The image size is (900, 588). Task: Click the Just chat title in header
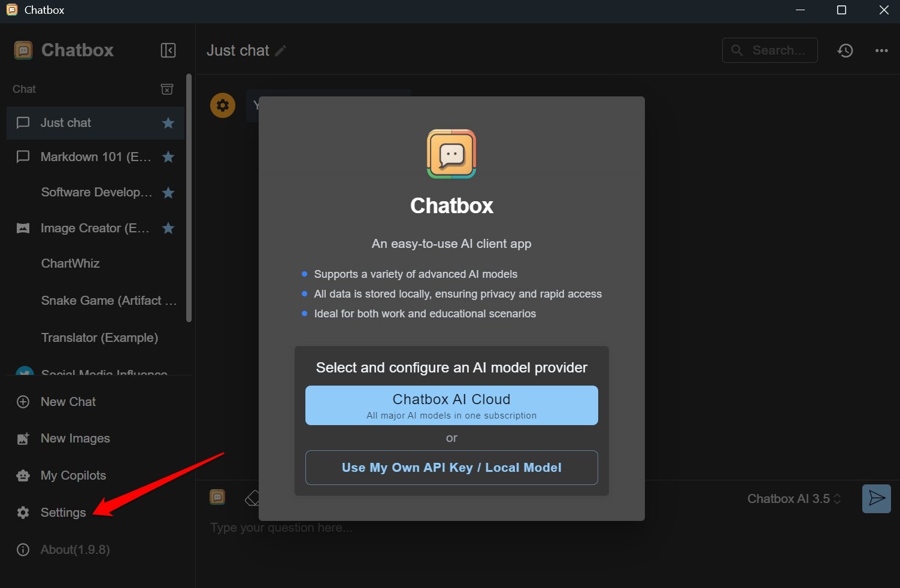tap(238, 50)
